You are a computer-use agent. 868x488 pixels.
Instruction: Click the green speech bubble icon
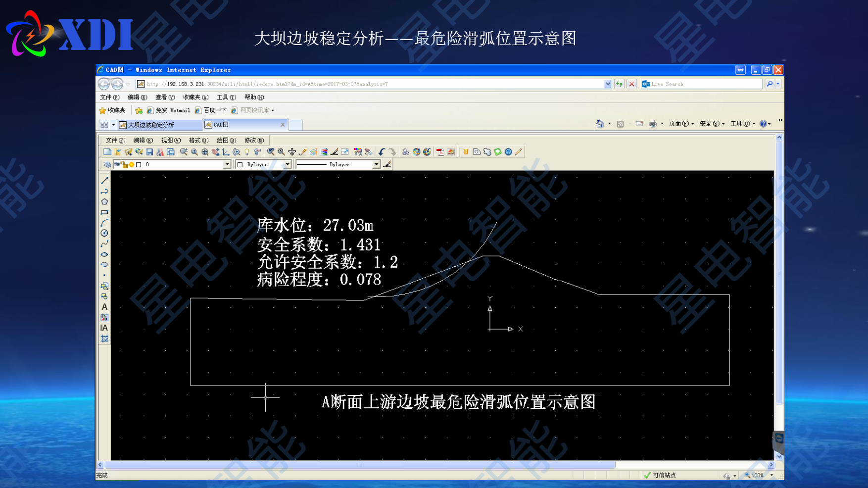[497, 152]
